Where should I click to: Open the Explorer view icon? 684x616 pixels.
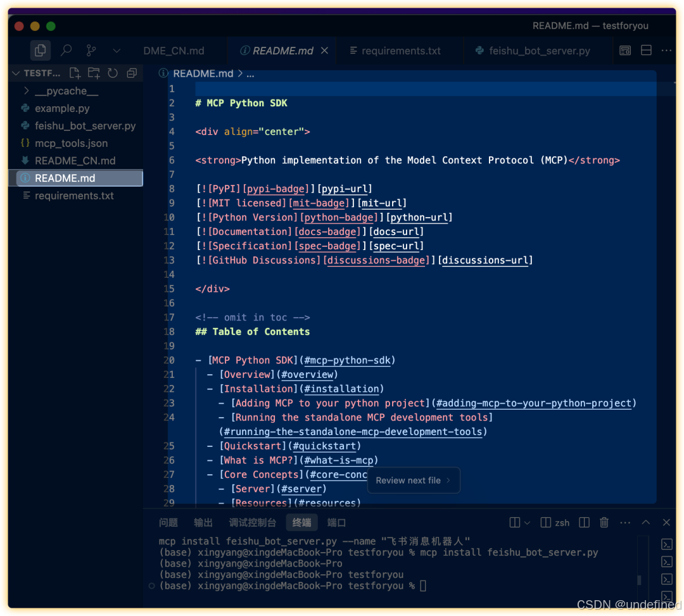coord(40,51)
